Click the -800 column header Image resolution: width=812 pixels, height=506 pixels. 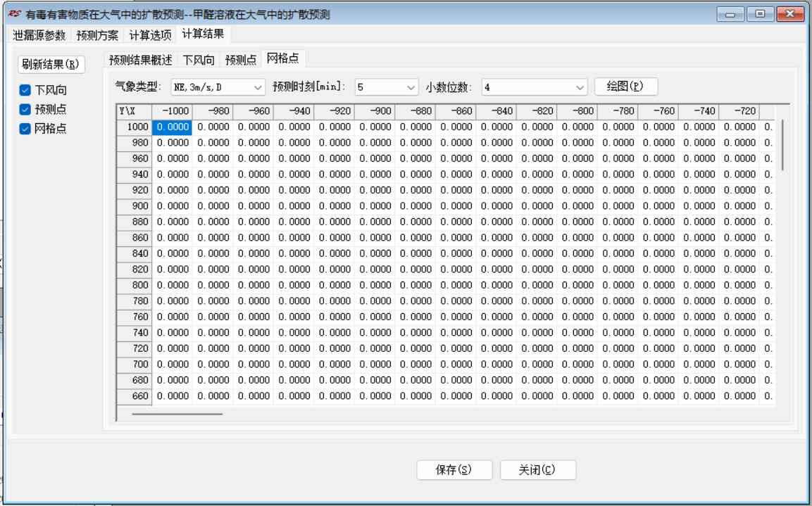pos(577,111)
